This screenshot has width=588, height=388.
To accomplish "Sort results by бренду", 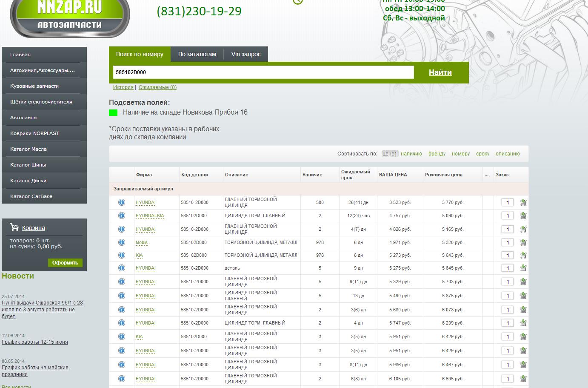I will [437, 154].
